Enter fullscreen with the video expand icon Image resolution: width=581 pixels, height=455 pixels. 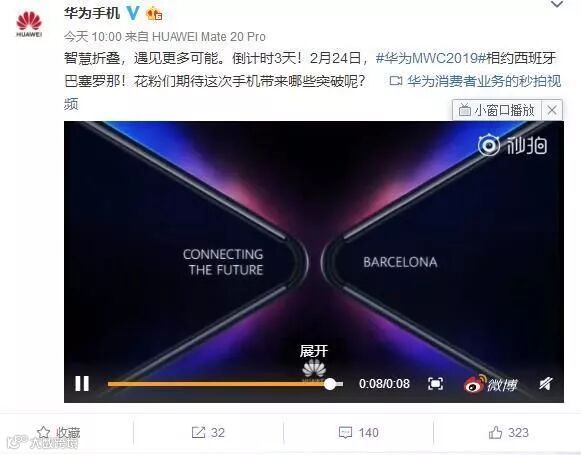tap(435, 383)
